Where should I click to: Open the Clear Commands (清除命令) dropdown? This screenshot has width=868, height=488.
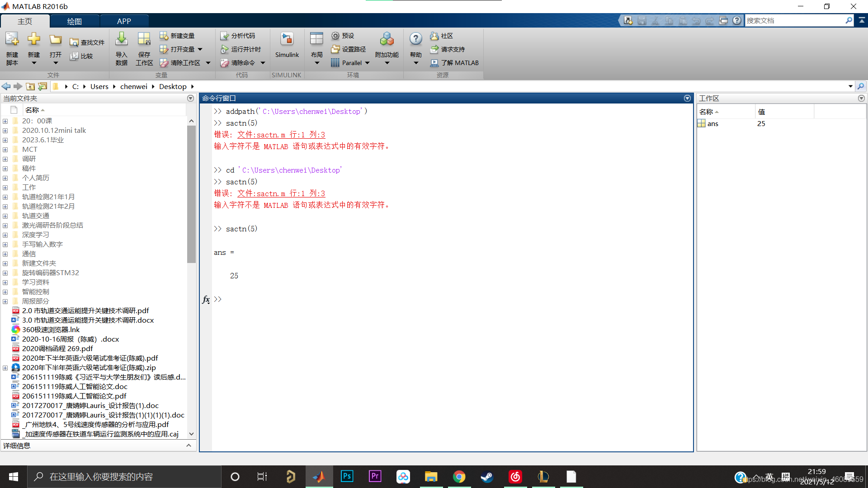coord(263,63)
